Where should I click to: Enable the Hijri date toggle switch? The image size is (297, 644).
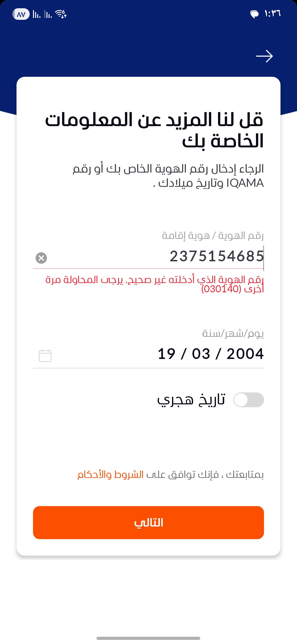coord(249,400)
